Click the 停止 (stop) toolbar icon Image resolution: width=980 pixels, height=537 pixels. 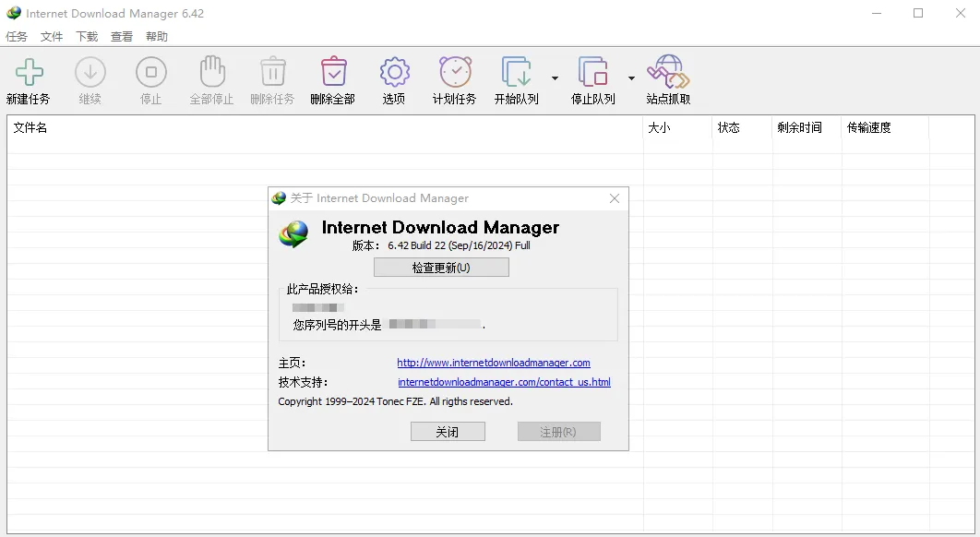[150, 72]
